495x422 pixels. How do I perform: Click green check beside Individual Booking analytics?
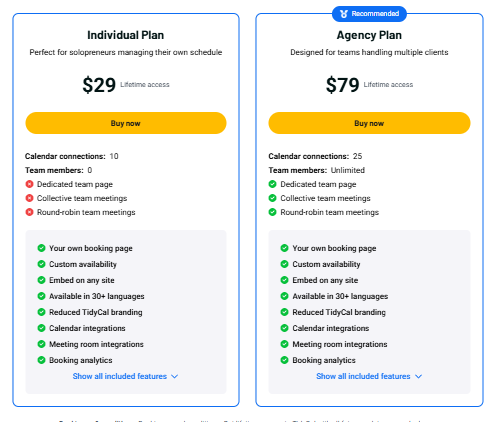[41, 360]
